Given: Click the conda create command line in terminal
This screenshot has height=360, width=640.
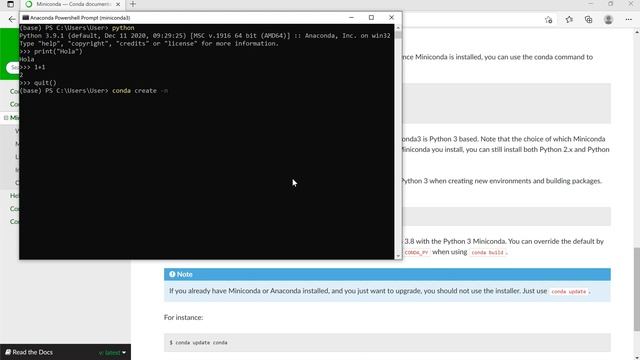Looking at the screenshot, I should [x=94, y=91].
